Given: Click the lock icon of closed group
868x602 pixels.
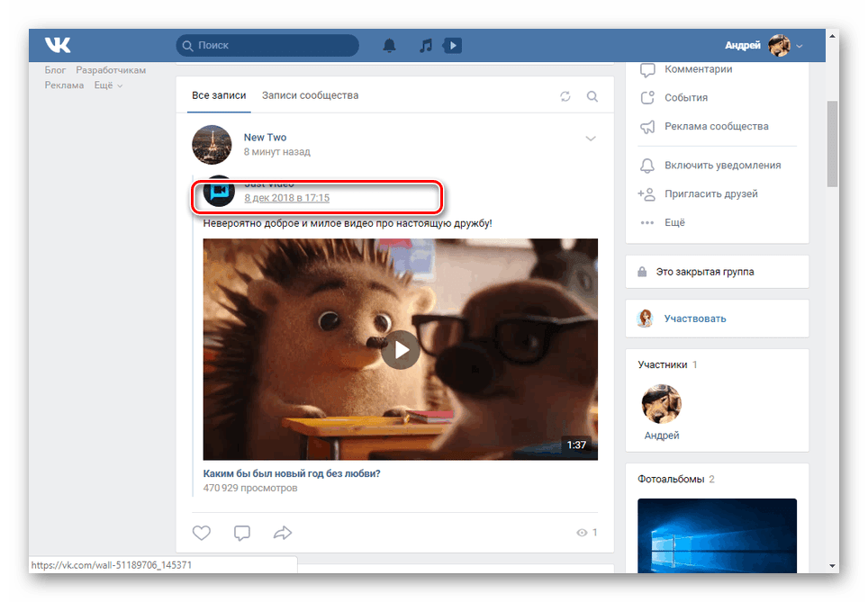Looking at the screenshot, I should click(x=642, y=272).
